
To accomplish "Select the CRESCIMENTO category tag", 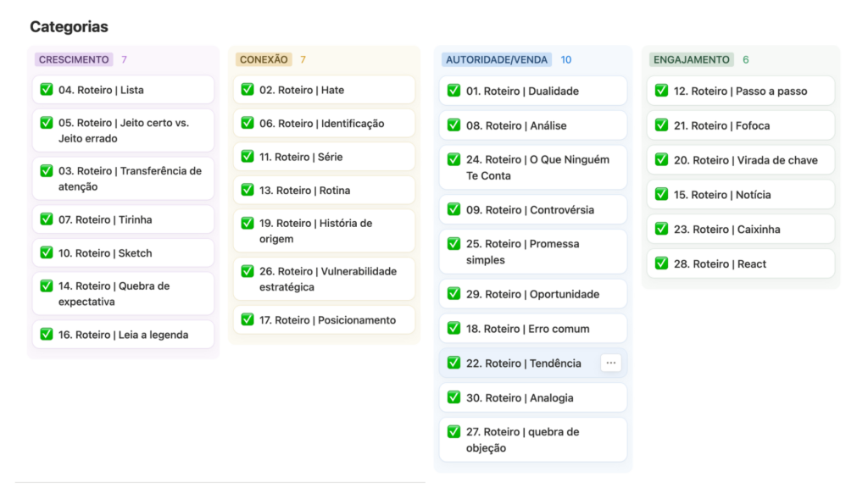I will point(74,59).
